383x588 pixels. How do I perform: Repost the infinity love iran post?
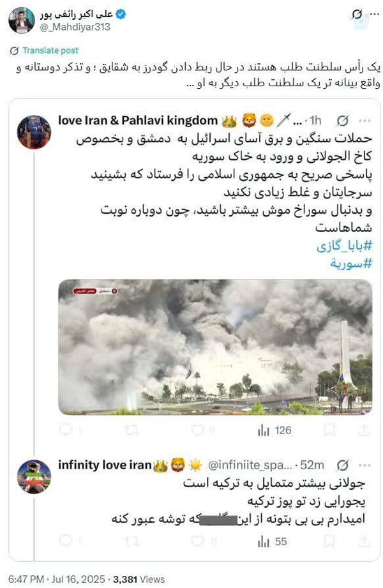click(132, 541)
